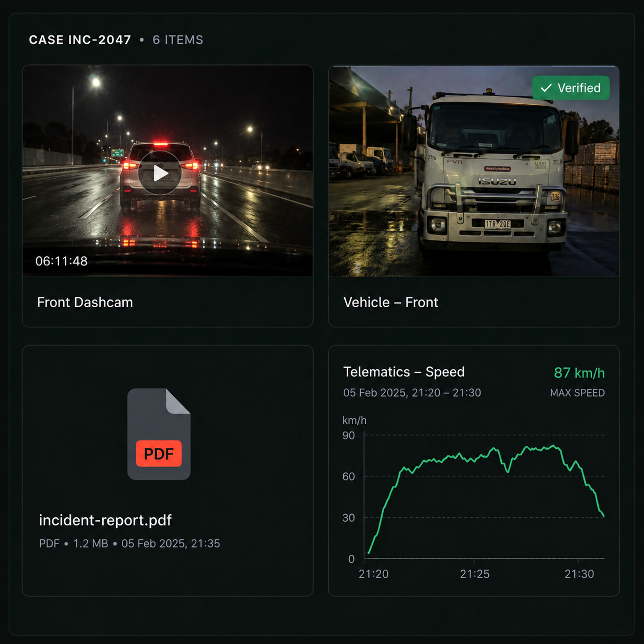The width and height of the screenshot is (644, 644).
Task: Click the 21:30 axis label on chart
Action: pyautogui.click(x=579, y=574)
